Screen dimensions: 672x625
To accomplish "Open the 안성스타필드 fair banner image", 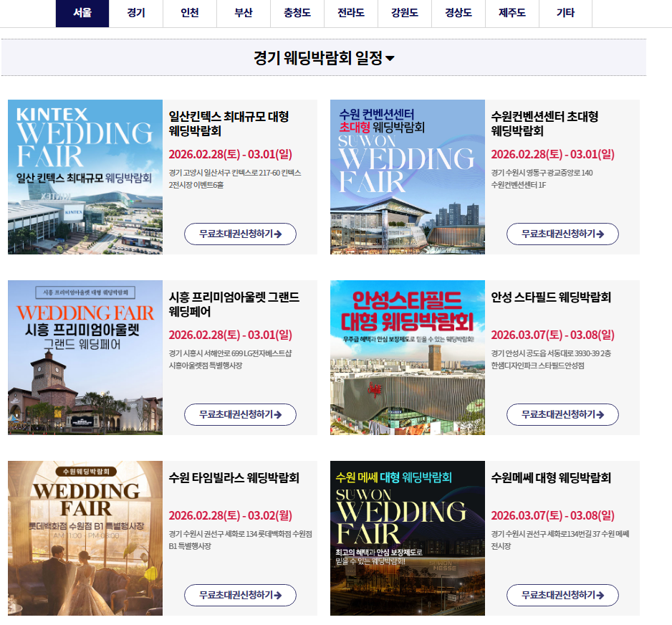I will point(408,358).
